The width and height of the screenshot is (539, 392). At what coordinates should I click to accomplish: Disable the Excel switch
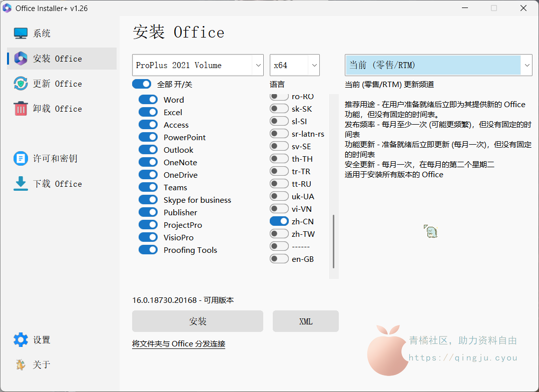tap(148, 112)
